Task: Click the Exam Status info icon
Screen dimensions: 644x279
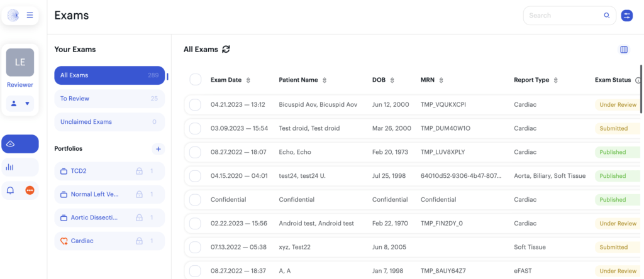Action: pyautogui.click(x=638, y=80)
